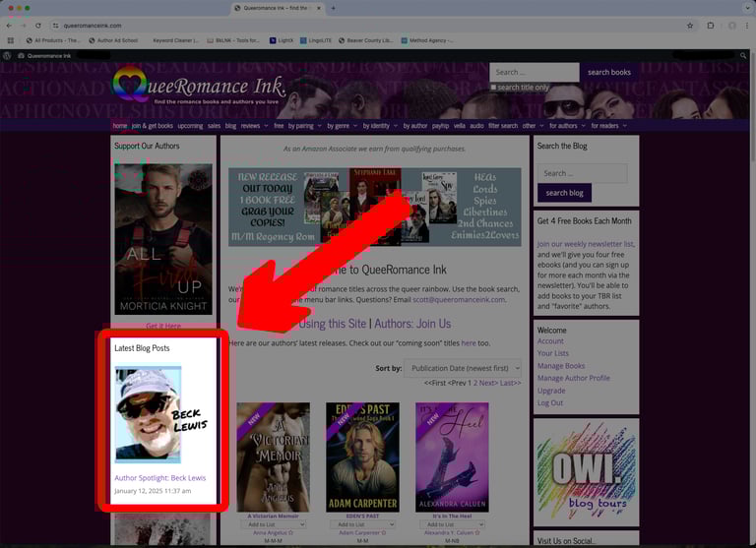Open the tab search chevron in Chrome
Image resolution: width=756 pixels, height=548 pixels.
(746, 8)
